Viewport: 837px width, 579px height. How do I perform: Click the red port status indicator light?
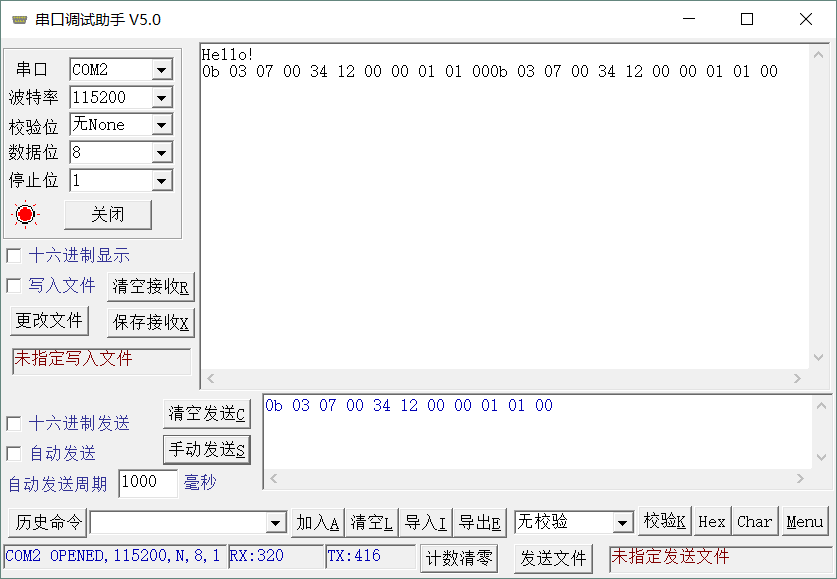pos(25,215)
